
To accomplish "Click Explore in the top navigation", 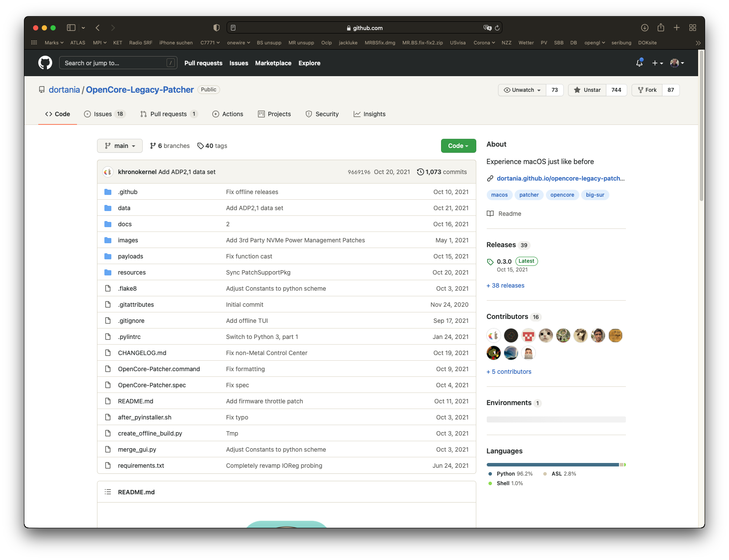I will (309, 63).
